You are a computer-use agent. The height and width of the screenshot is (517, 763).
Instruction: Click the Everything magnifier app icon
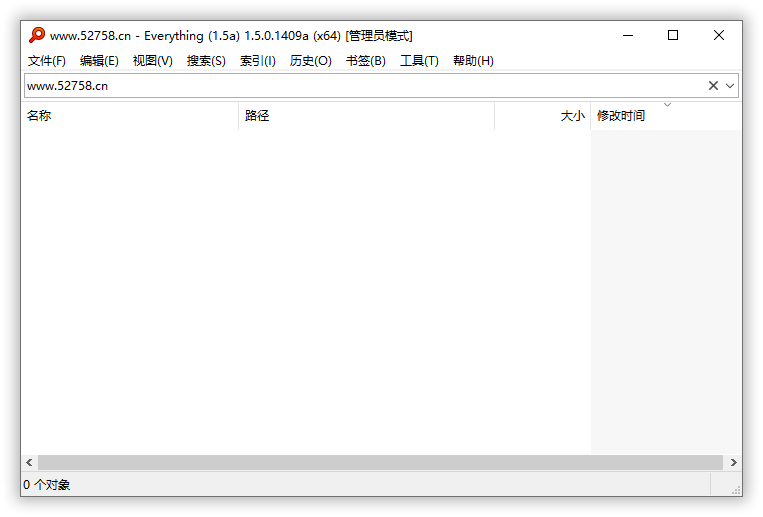(x=36, y=35)
